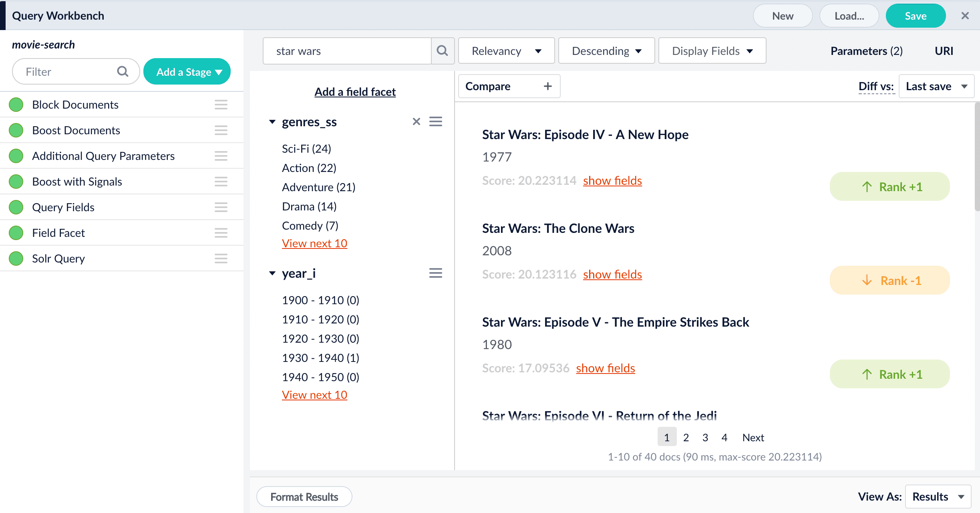The image size is (980, 513).
Task: Click show fields for The Clone Wars
Action: point(612,275)
